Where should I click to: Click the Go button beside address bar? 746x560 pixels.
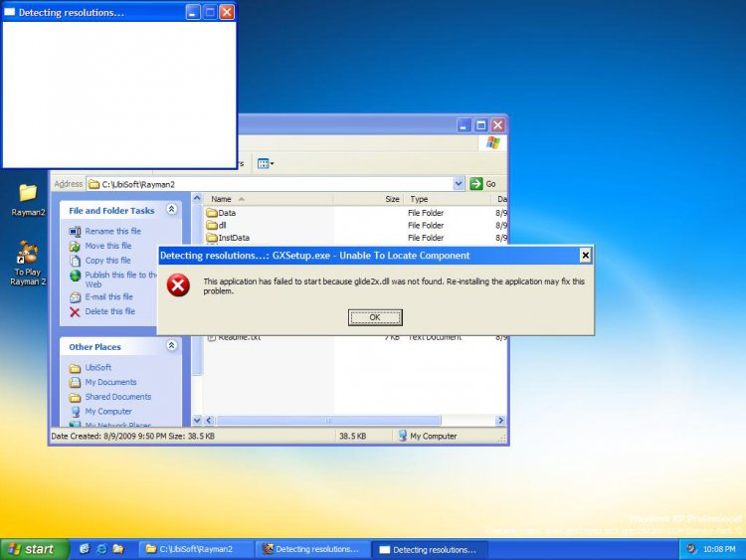[x=483, y=184]
